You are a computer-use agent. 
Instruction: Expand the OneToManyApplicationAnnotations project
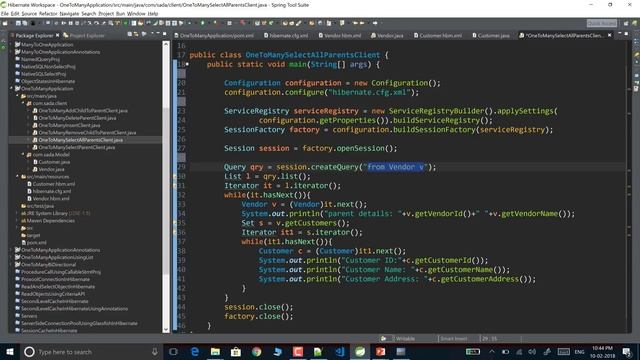(x=11, y=250)
